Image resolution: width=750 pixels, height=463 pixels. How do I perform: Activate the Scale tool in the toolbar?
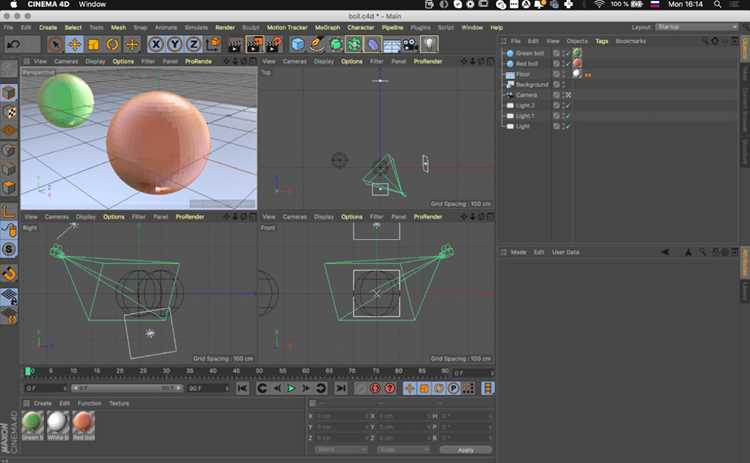click(93, 44)
